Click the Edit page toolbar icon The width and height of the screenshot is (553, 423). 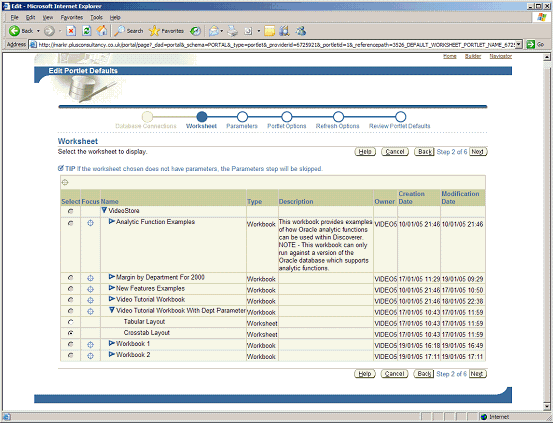(x=248, y=31)
